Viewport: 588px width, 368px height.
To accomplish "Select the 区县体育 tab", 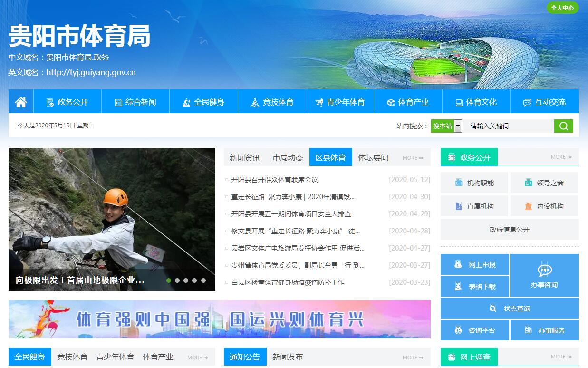I will (x=331, y=157).
